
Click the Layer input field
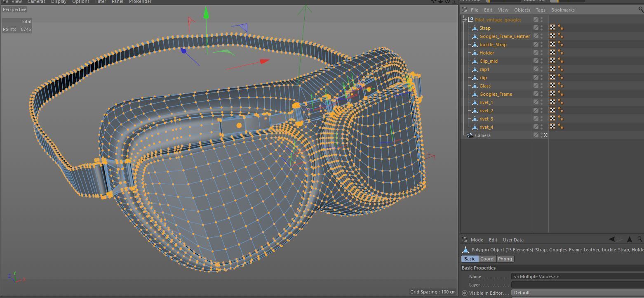[577, 285]
